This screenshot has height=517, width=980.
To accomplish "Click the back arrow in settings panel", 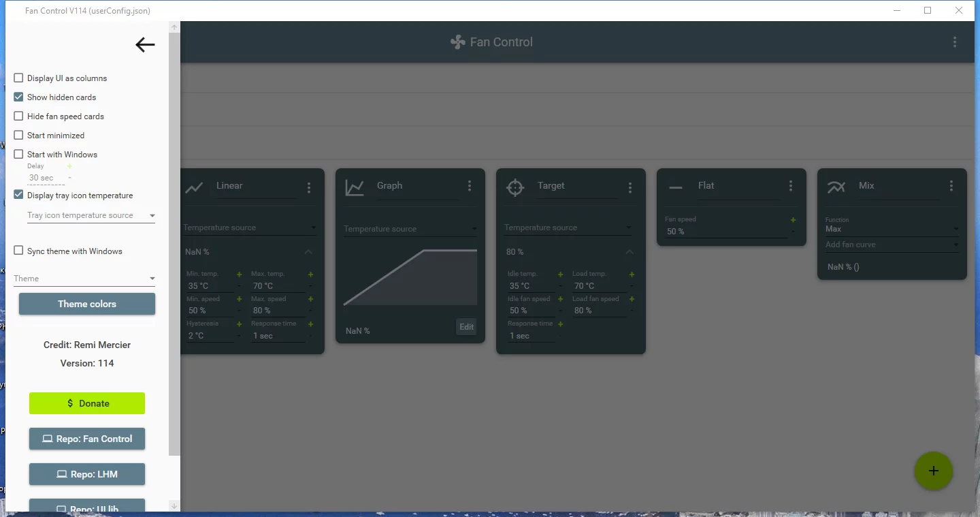I will (145, 45).
